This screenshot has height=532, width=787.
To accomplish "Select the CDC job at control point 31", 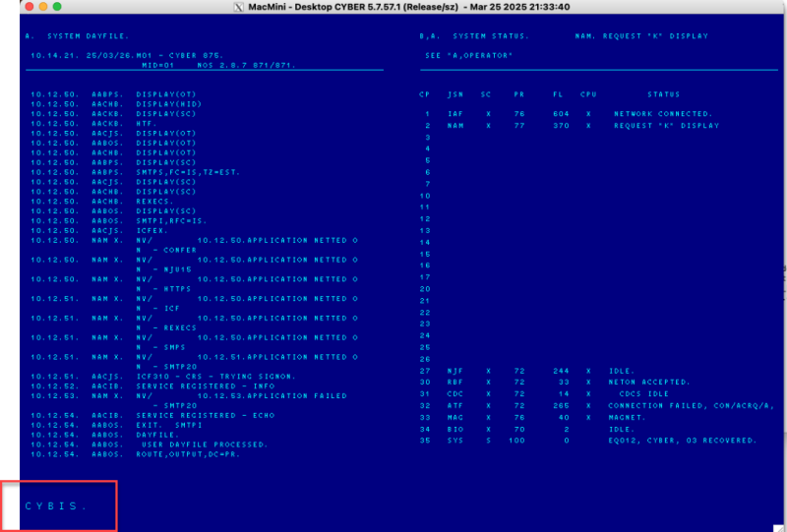I will 455,394.
